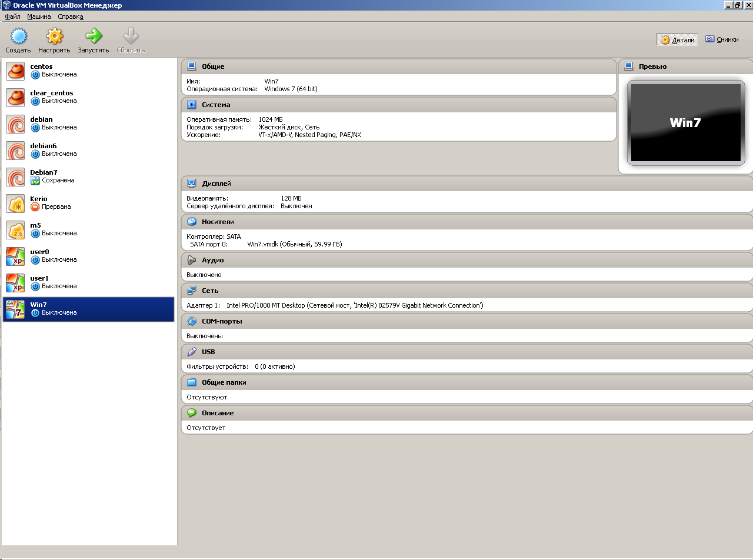The image size is (753, 560).
Task: Open the Сеть section header link
Action: point(210,291)
